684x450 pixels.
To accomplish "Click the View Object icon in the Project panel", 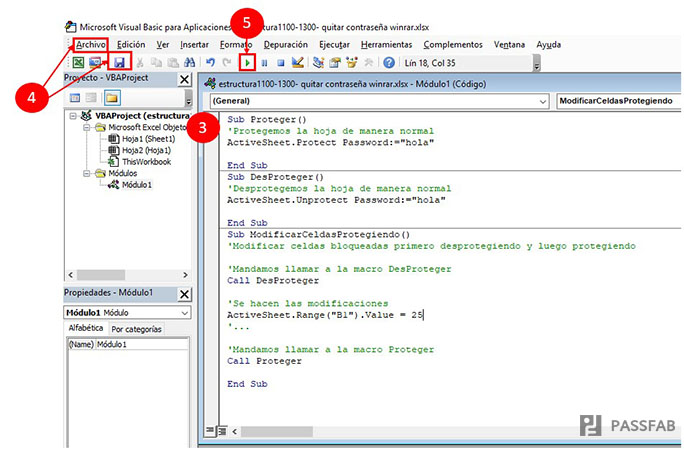I will coord(91,98).
